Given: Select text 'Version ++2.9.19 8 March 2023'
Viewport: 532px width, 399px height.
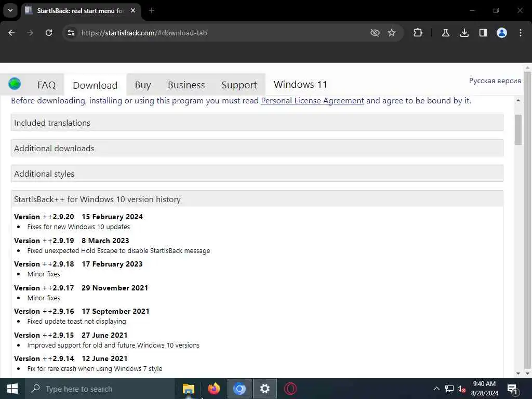Looking at the screenshot, I should click(72, 241).
